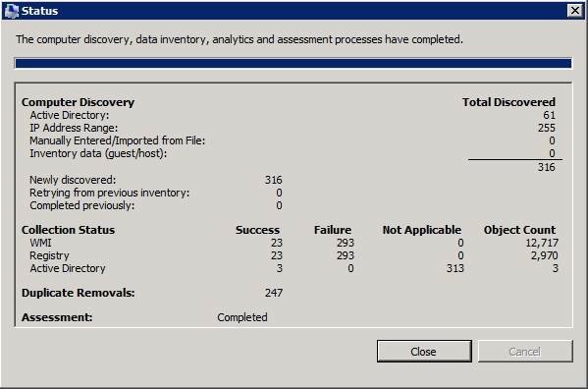Click Manually Entered/Imported from File: label
Viewport: 588px width, 389px height.
click(x=118, y=140)
